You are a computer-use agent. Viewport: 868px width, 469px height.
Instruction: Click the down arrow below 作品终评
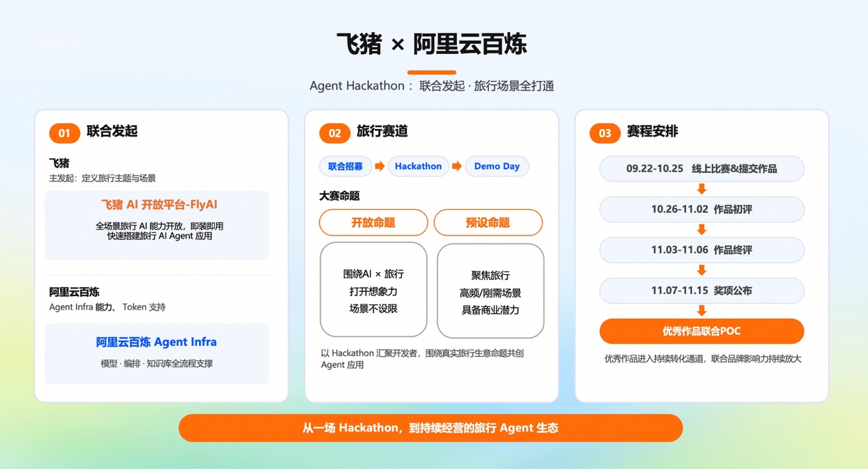702,270
